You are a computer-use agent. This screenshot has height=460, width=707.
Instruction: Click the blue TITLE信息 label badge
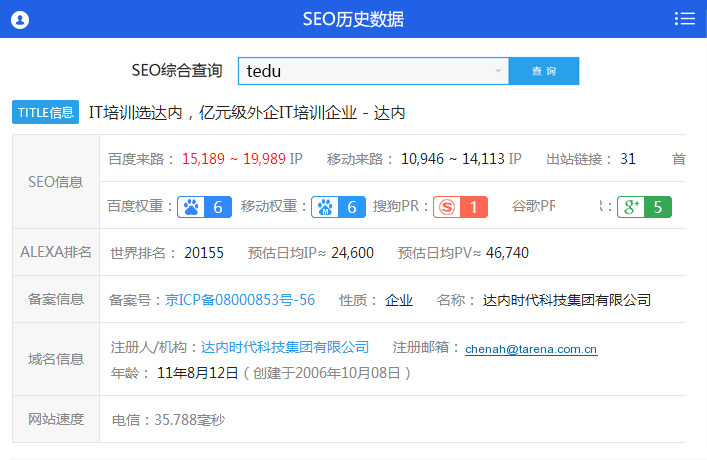tap(45, 112)
